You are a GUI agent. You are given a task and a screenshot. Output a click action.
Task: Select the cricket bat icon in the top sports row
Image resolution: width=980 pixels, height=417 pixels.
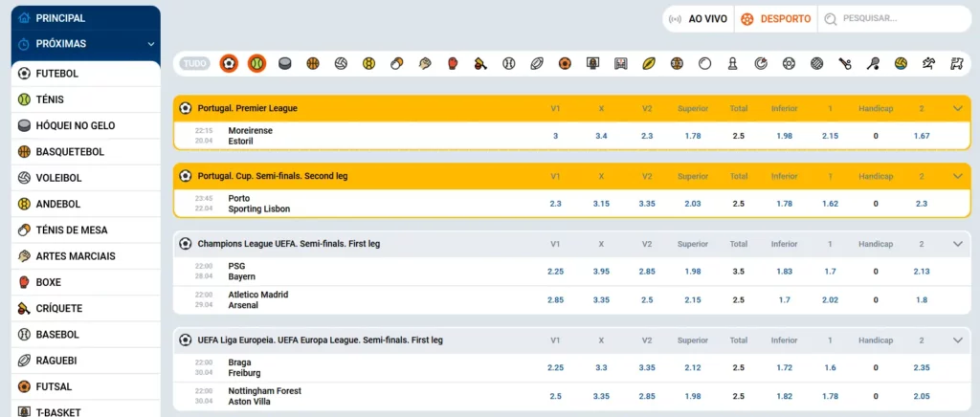pos(480,64)
